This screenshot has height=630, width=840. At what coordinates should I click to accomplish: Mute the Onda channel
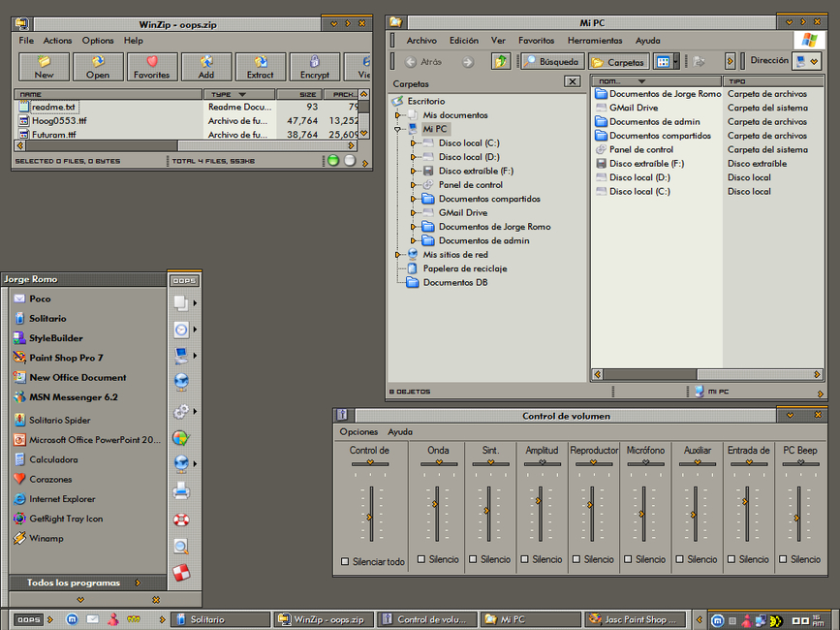point(421,559)
